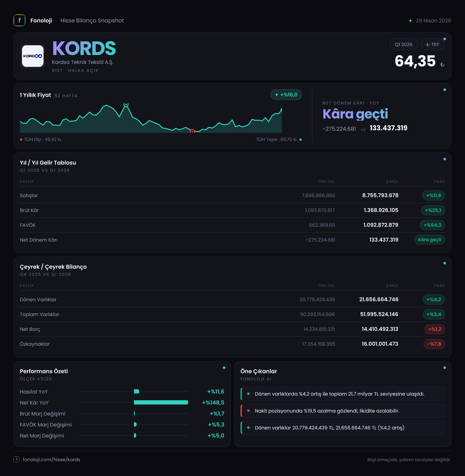Image resolution: width=465 pixels, height=476 pixels.
Task: Click the red dot before 52H Dip
Action: coord(21,140)
